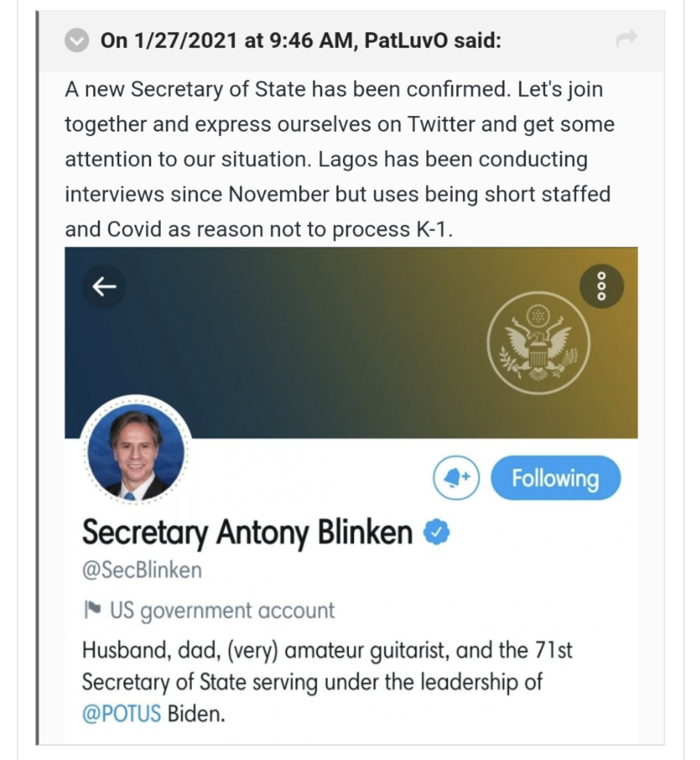Select the @SecBlinken handle
The height and width of the screenshot is (760, 700).
point(142,570)
